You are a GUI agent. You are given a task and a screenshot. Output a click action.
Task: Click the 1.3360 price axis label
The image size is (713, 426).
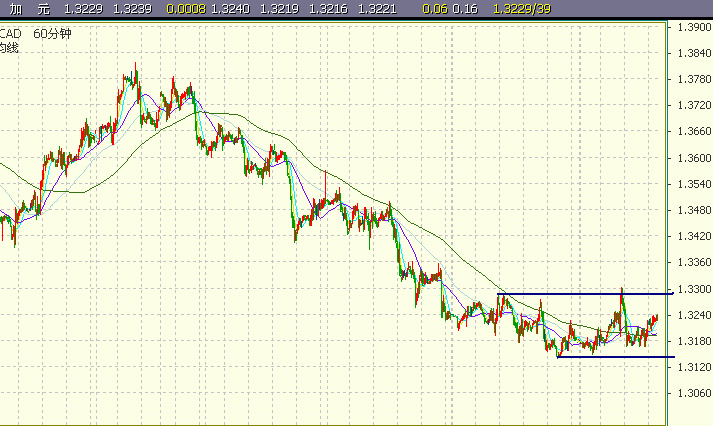(x=694, y=262)
